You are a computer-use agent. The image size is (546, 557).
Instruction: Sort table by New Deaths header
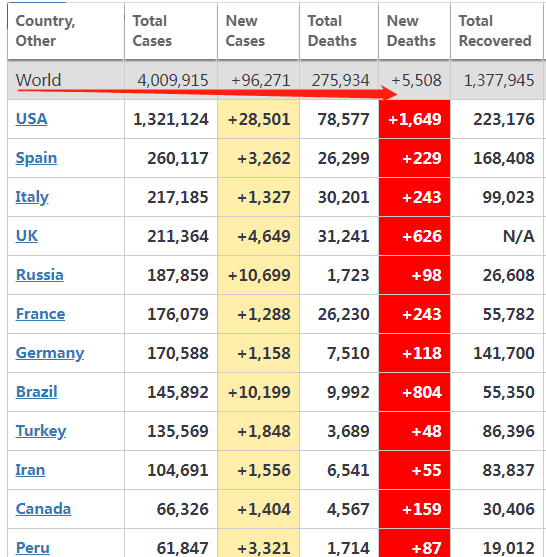tap(415, 31)
